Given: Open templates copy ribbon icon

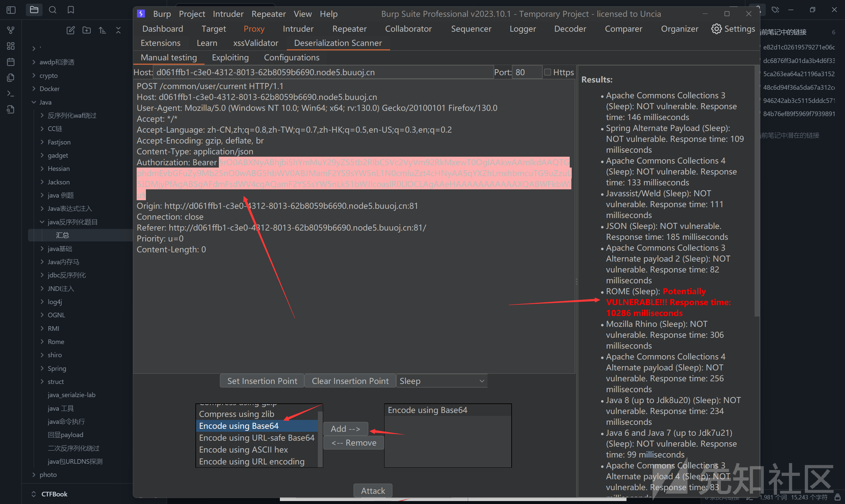Looking at the screenshot, I should (11, 78).
